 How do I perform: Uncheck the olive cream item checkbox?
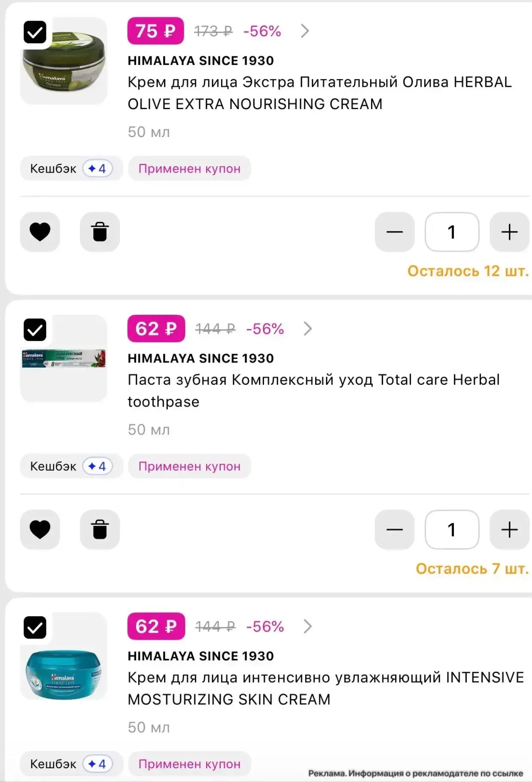pos(35,32)
